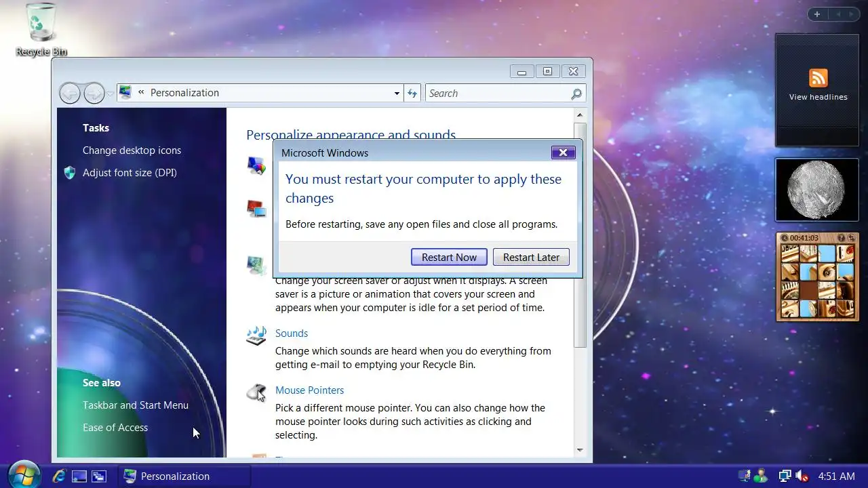Click the RSS feed headlines icon
This screenshot has height=488, width=868.
point(818,77)
